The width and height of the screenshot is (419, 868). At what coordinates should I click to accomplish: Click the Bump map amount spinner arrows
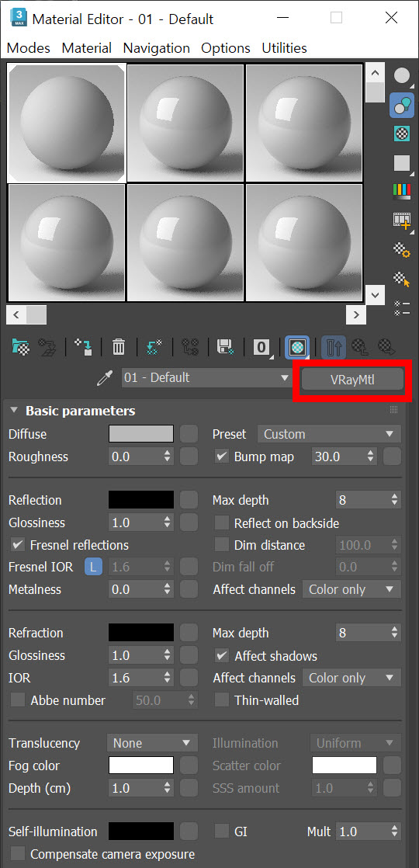370,457
